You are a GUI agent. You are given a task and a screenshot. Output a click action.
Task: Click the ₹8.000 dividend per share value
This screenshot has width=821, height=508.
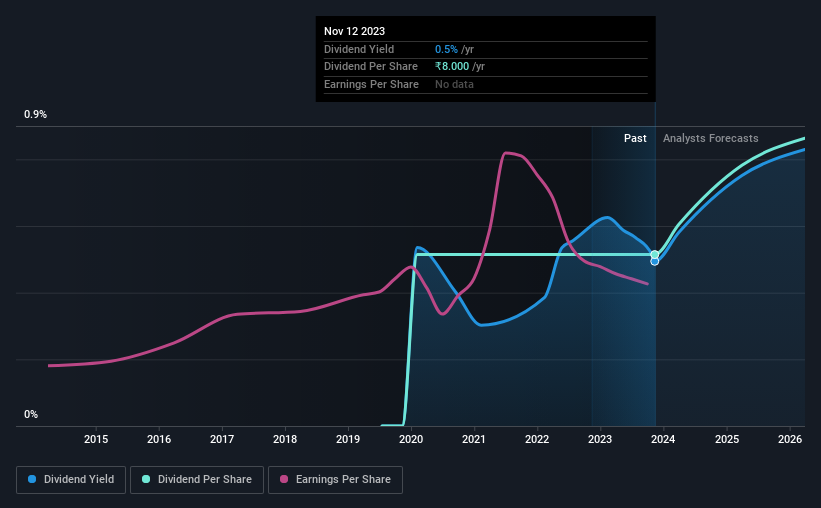click(452, 67)
